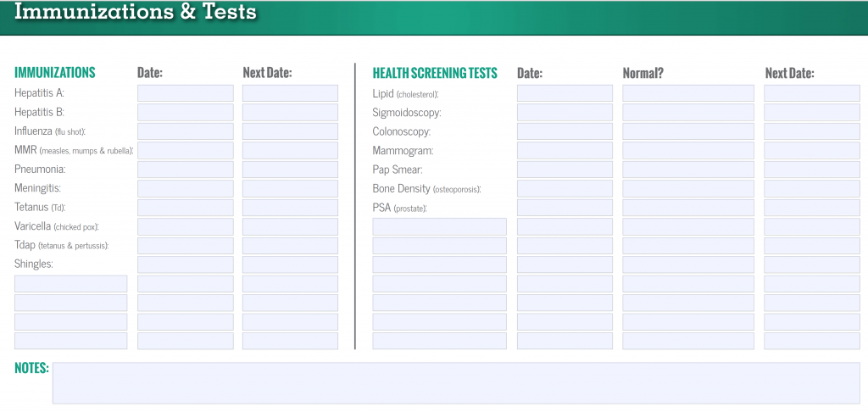
Task: Click the Pneumonia Date field
Action: coord(186,170)
